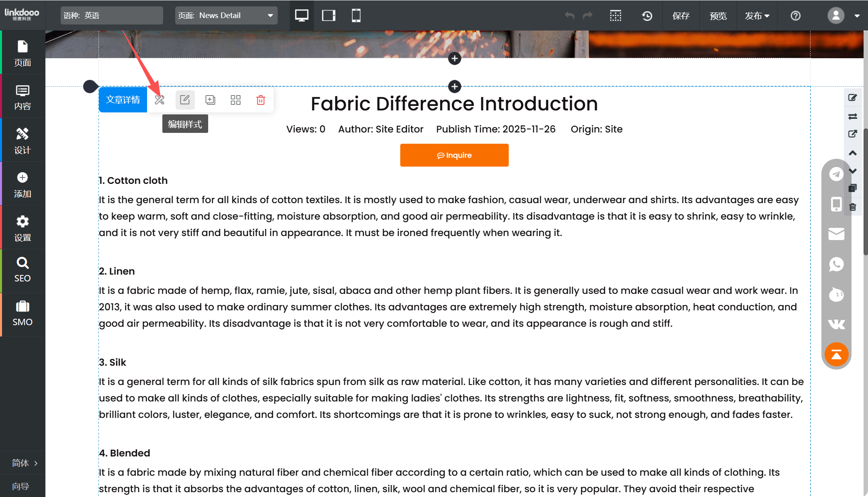The height and width of the screenshot is (497, 868).
Task: Expand the user account menu arrow
Action: tap(857, 16)
